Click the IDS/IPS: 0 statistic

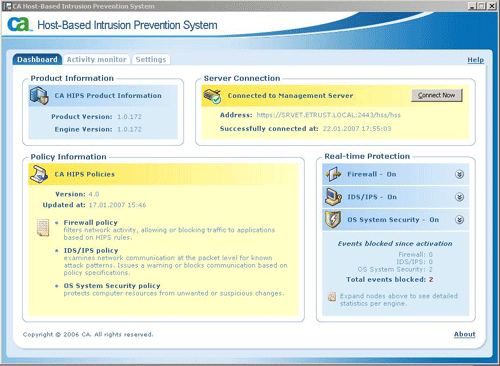tap(414, 262)
